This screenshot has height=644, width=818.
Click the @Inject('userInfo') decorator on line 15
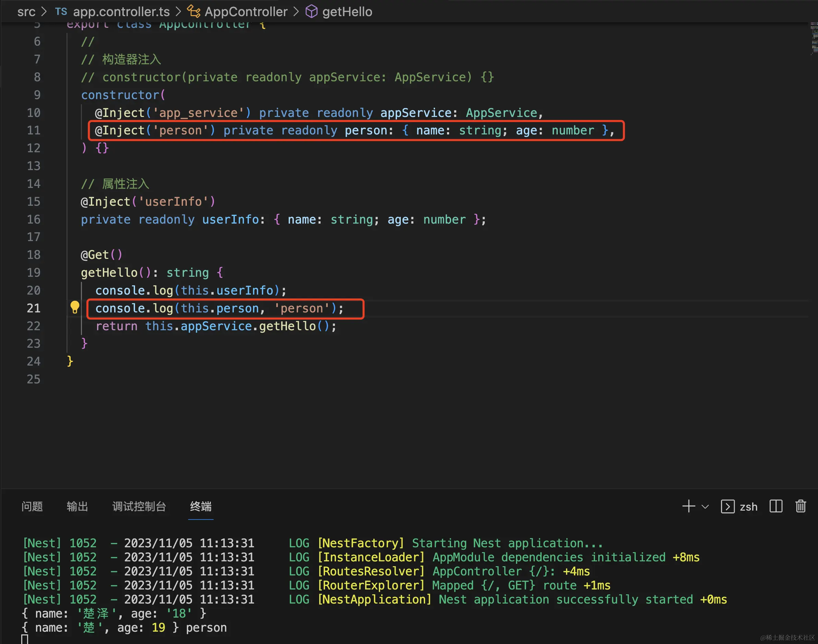coord(148,202)
